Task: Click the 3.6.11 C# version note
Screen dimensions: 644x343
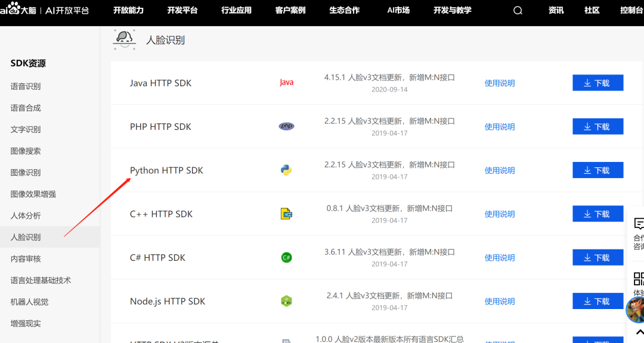Action: 389,252
